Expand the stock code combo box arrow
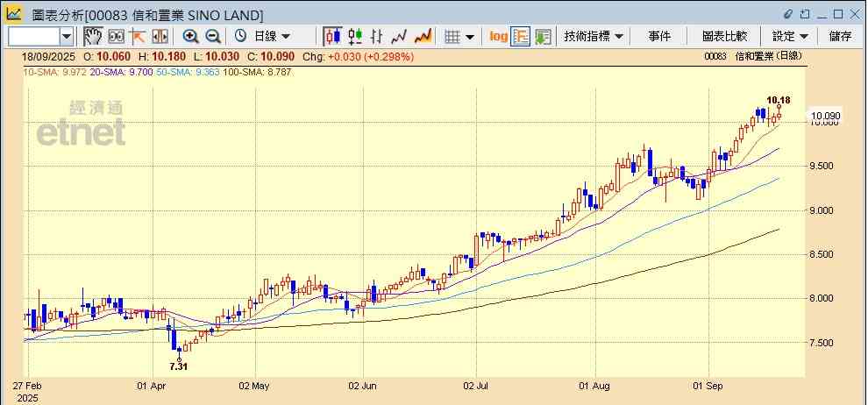This screenshot has width=868, height=405. tap(67, 37)
